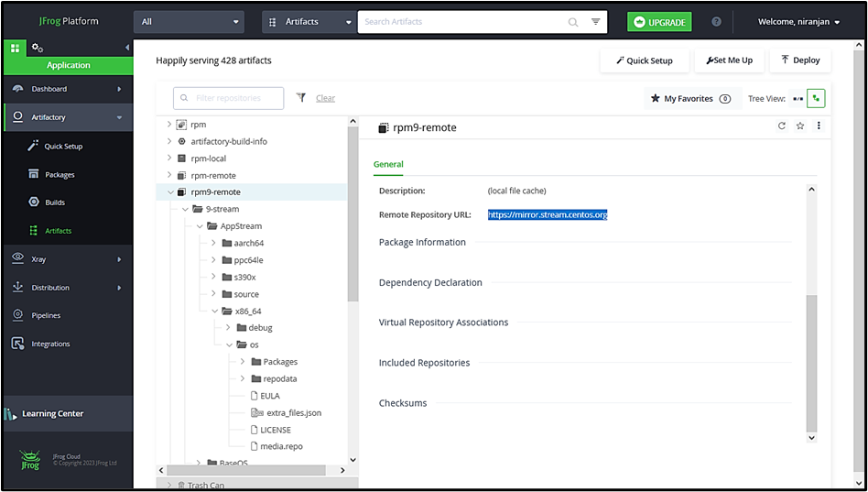Click the Xray eye icon
The image size is (868, 492).
point(17,258)
